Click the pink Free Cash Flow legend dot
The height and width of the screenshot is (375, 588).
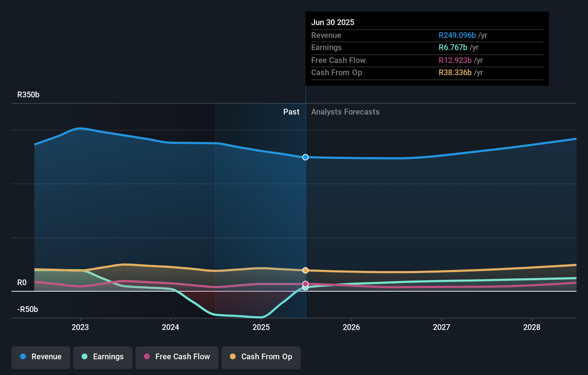pyautogui.click(x=146, y=356)
